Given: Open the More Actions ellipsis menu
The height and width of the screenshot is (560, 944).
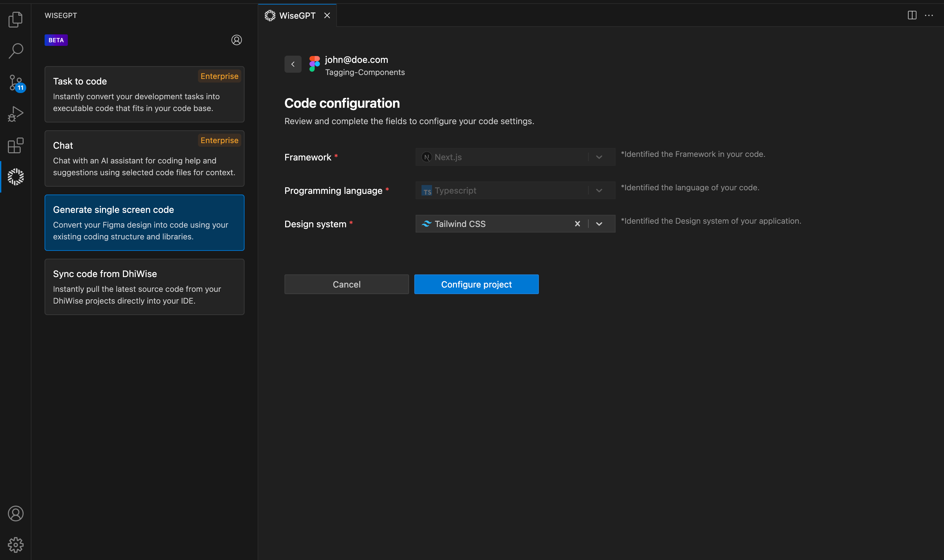Looking at the screenshot, I should click(x=929, y=15).
